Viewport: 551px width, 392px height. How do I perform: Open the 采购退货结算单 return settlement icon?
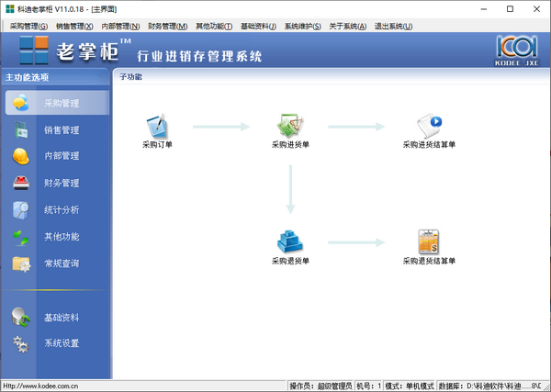tap(429, 241)
